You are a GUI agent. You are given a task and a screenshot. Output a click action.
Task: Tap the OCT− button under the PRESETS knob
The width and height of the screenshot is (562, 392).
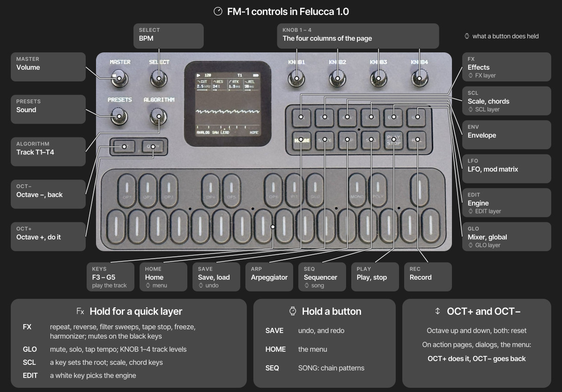[124, 147]
